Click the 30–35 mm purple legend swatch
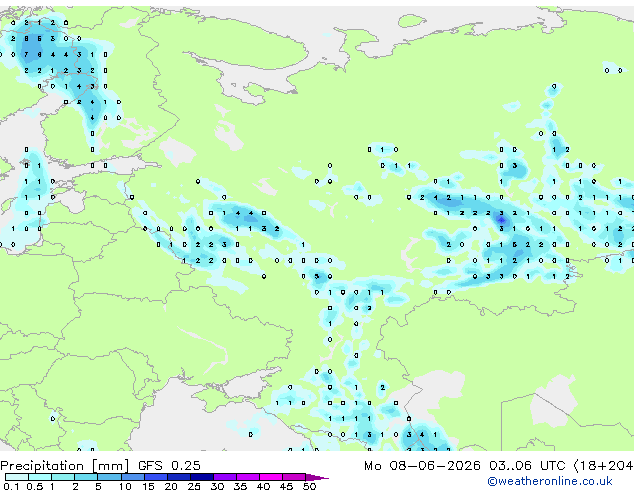 [x=225, y=477]
